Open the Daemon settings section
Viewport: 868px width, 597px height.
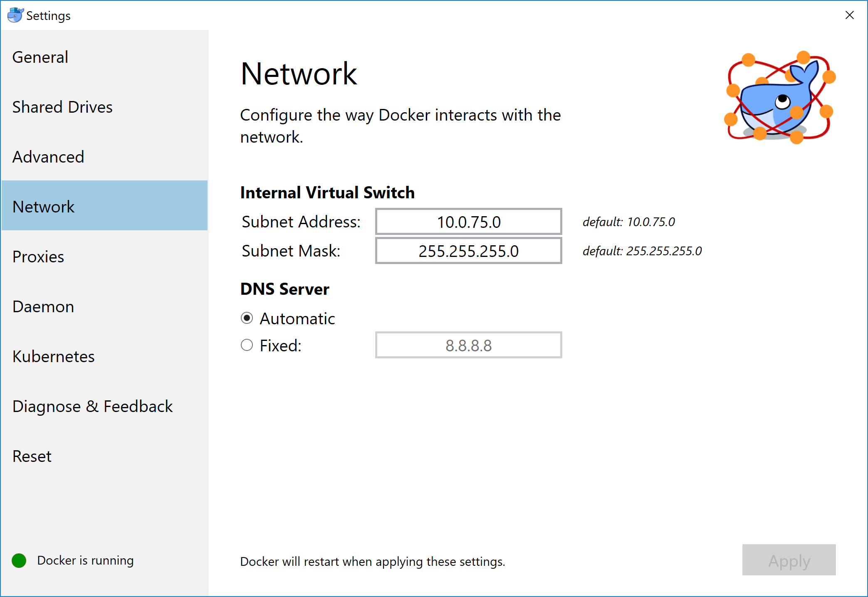click(x=43, y=306)
